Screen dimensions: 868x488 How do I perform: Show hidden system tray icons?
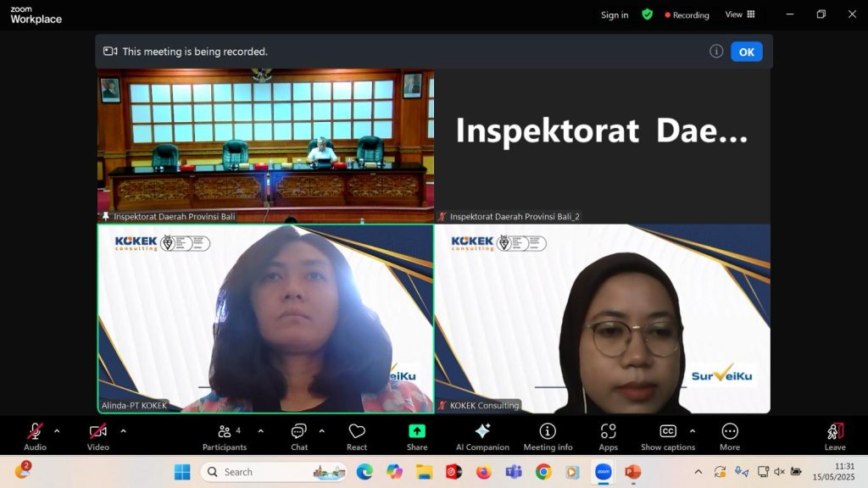[698, 472]
